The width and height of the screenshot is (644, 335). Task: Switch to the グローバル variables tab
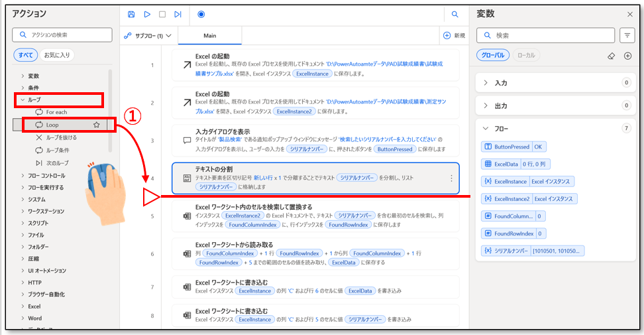point(492,56)
